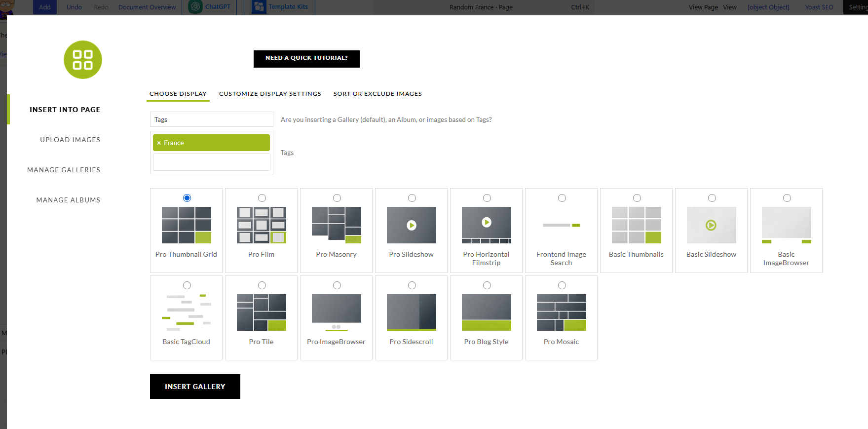Choose the Pro Tile radio button
This screenshot has width=868, height=429.
(x=262, y=285)
